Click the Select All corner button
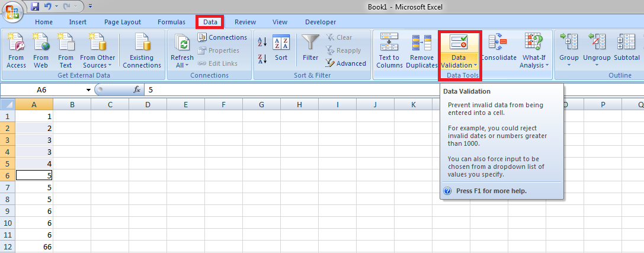644x253 pixels. pyautogui.click(x=8, y=104)
